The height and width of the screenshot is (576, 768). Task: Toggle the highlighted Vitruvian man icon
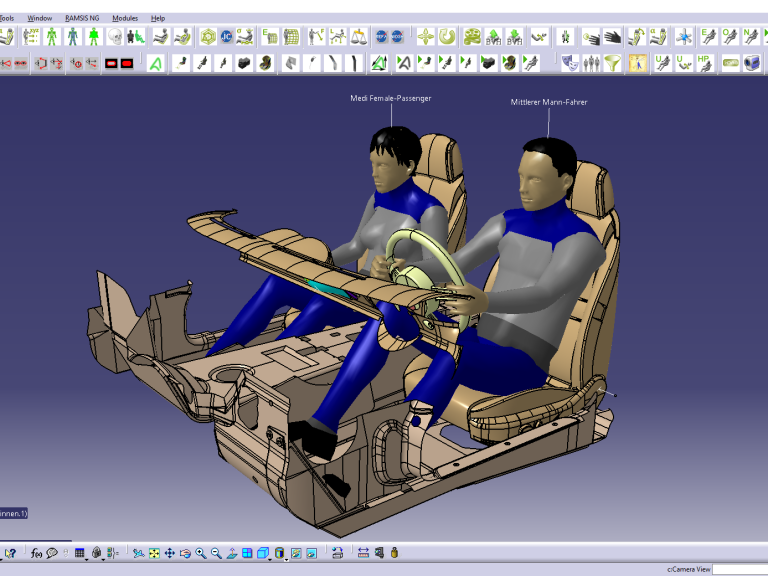[637, 63]
